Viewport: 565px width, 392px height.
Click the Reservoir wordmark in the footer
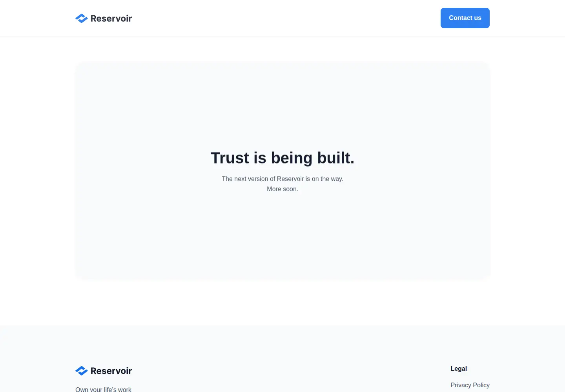[111, 371]
